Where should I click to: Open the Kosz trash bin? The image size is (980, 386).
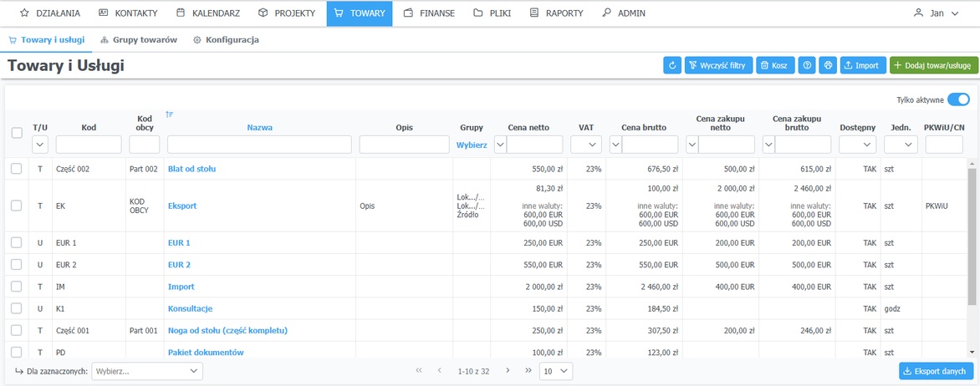click(774, 65)
